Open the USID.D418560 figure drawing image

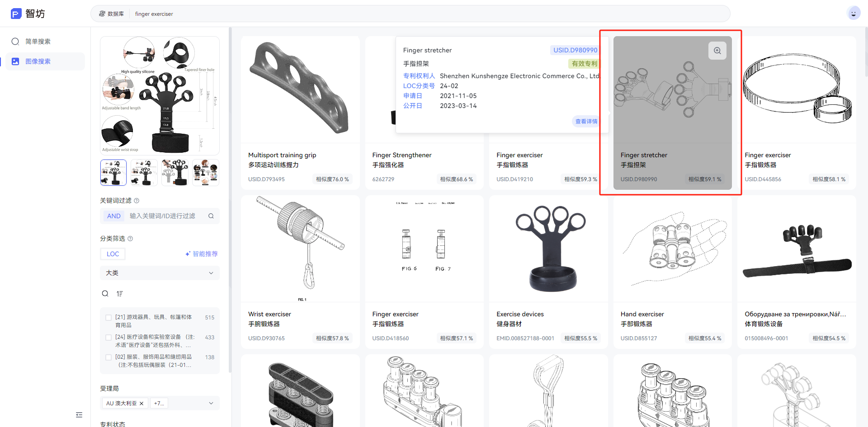pos(425,249)
